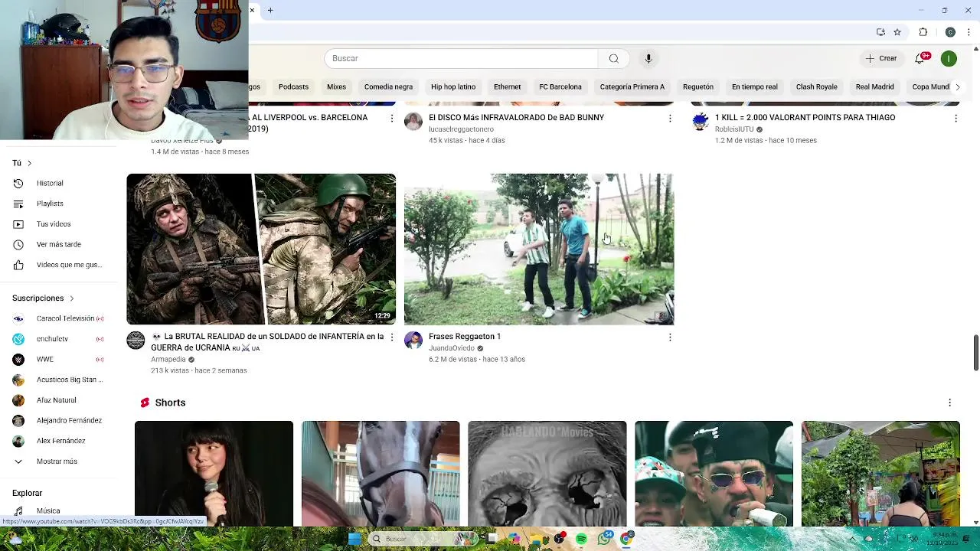Select the Clash Royale chip
980x551 pixels.
tap(817, 87)
